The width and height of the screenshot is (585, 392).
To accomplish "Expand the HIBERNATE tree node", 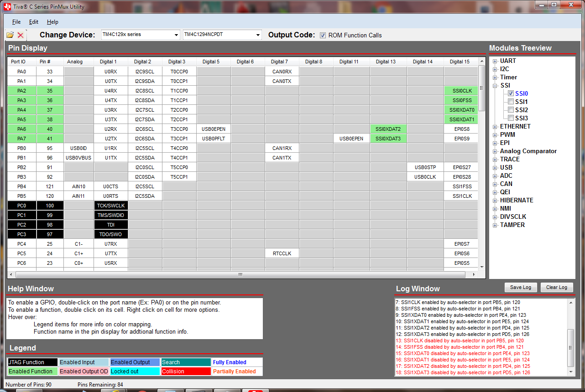I will 495,200.
